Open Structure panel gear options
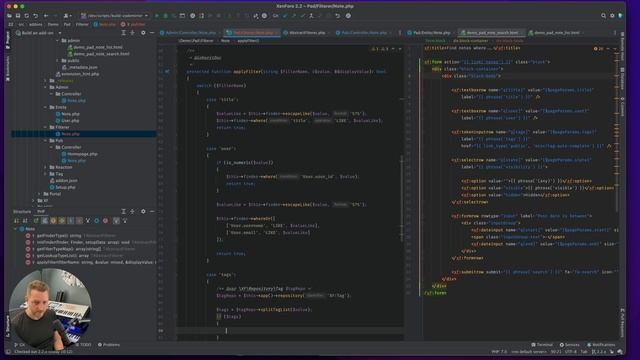This screenshot has width=640, height=360. (x=143, y=211)
